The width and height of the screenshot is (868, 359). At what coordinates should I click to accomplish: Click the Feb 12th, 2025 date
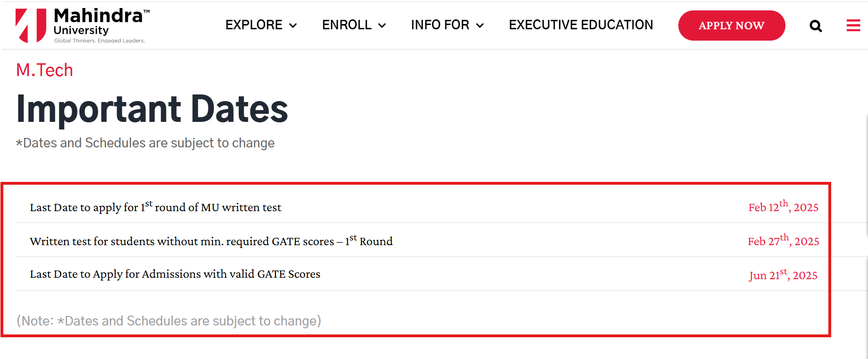(x=783, y=206)
